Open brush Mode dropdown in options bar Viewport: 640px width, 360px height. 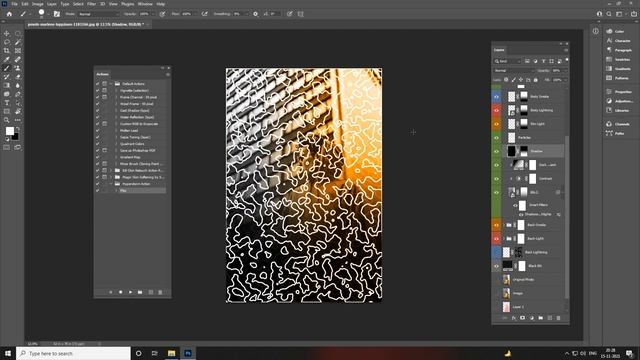(x=98, y=14)
